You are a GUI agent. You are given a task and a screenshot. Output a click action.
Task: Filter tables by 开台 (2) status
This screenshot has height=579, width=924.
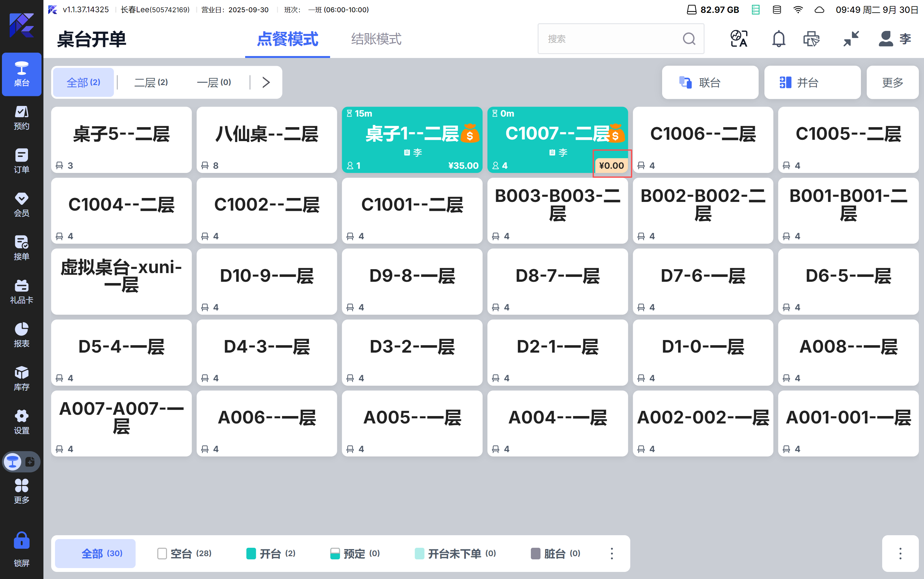271,553
